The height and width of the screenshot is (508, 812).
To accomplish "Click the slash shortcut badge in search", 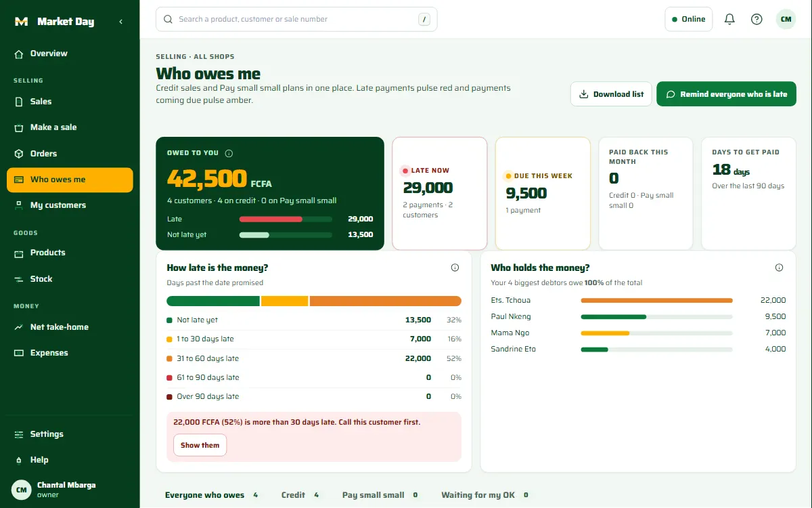I will (424, 20).
